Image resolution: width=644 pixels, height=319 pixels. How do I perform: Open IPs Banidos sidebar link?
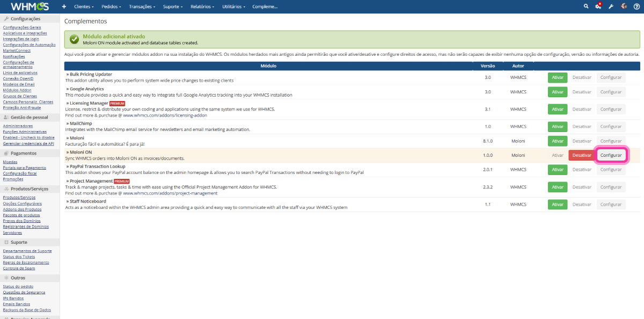[13, 298]
